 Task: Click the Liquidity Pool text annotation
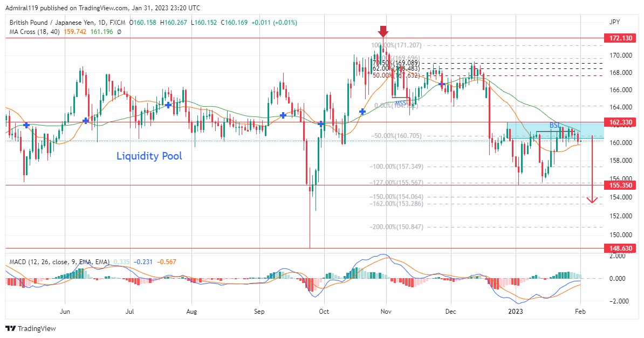(x=149, y=156)
